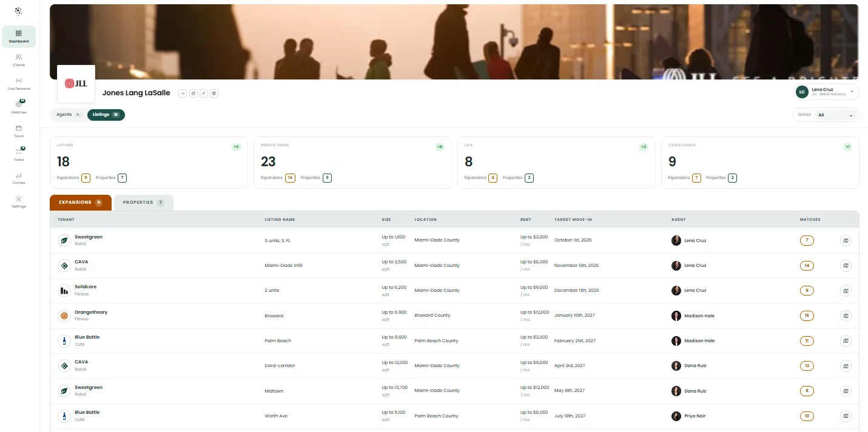Screen dimensions: 868x432
Task: Open the Jones Lang LaSalle LinkedIn icon
Action: (183, 93)
